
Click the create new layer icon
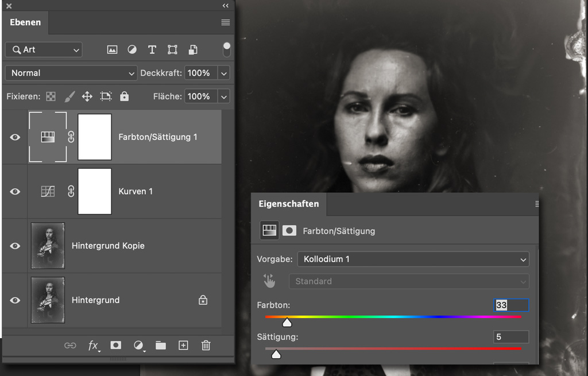click(183, 345)
